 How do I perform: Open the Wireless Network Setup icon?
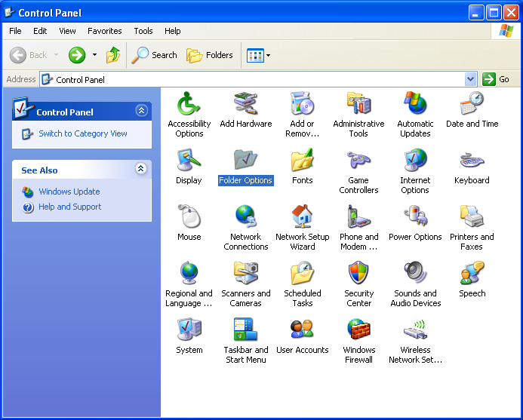(x=415, y=330)
